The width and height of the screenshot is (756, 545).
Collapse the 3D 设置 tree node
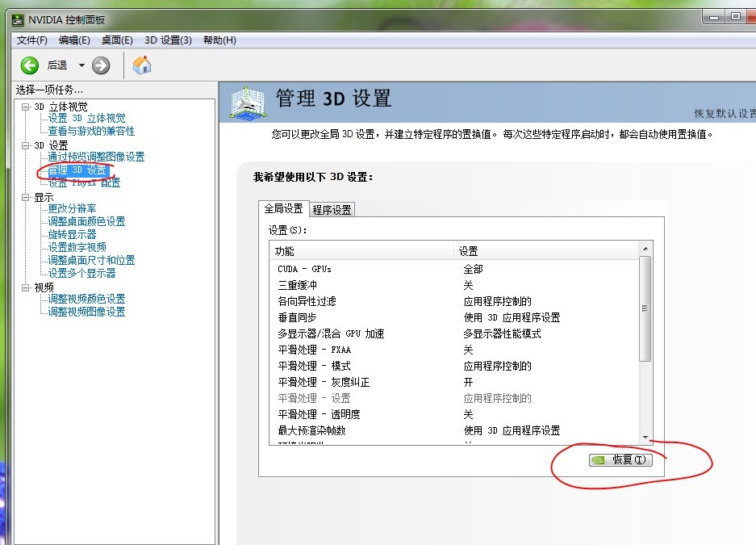click(x=26, y=145)
